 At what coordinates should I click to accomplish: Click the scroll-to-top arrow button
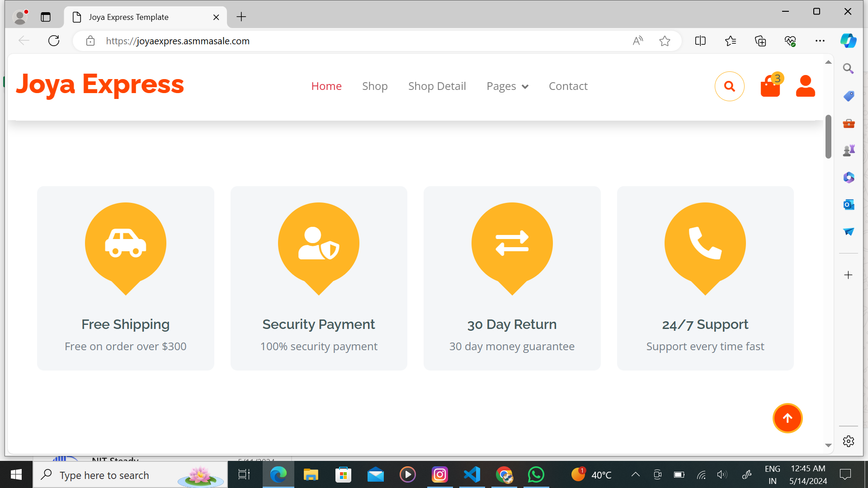pyautogui.click(x=787, y=418)
